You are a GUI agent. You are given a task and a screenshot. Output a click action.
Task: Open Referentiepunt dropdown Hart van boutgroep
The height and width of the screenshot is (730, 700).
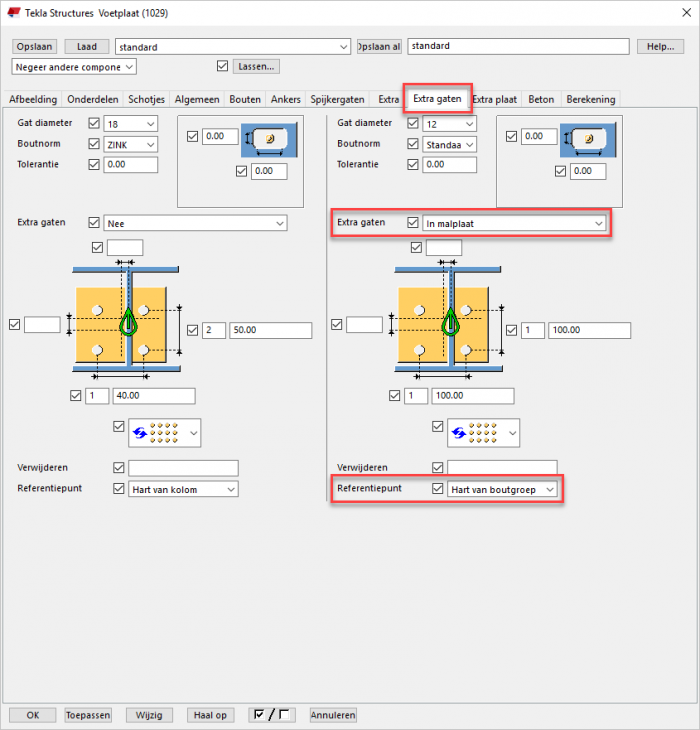502,489
